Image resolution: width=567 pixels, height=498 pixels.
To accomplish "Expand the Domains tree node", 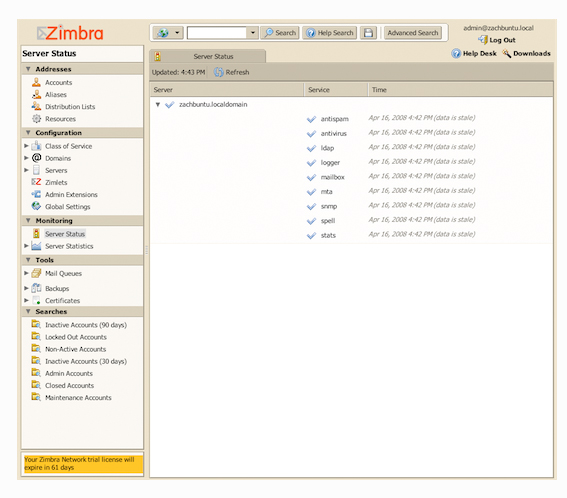I will [x=26, y=158].
